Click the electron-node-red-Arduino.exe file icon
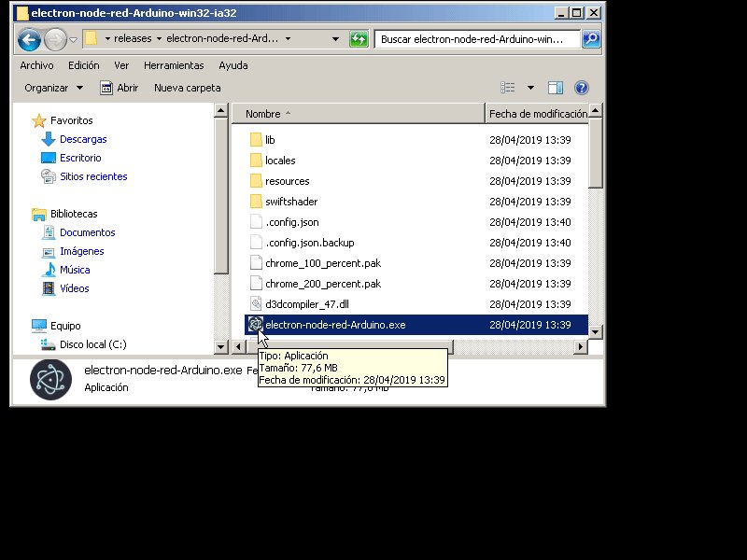Image resolution: width=747 pixels, height=560 pixels. [256, 324]
